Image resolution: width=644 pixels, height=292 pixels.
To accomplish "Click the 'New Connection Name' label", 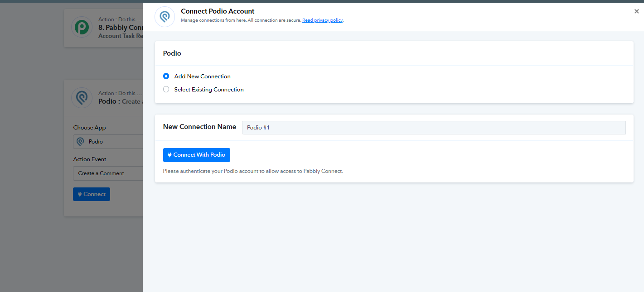I will pyautogui.click(x=199, y=127).
